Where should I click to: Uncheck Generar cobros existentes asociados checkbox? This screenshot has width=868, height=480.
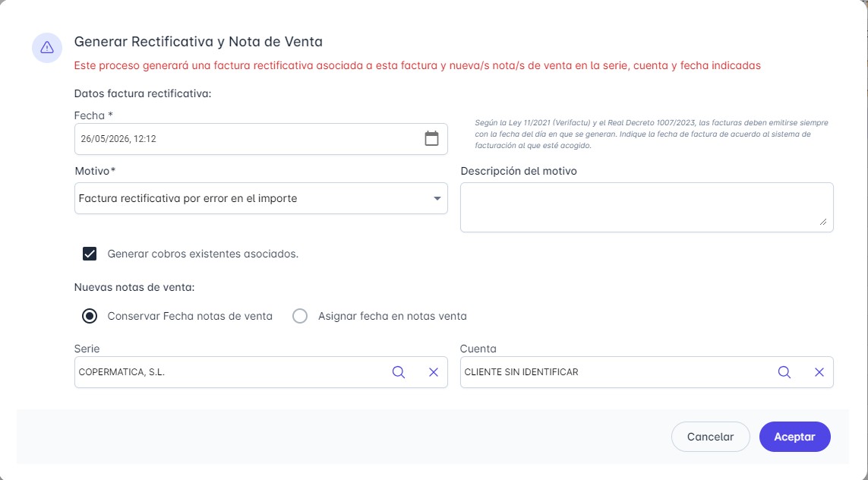(x=90, y=254)
